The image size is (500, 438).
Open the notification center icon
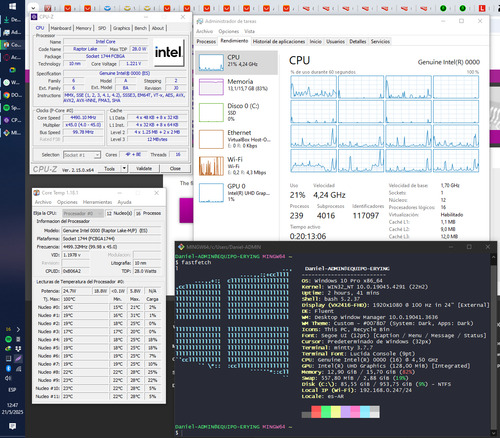[12, 426]
